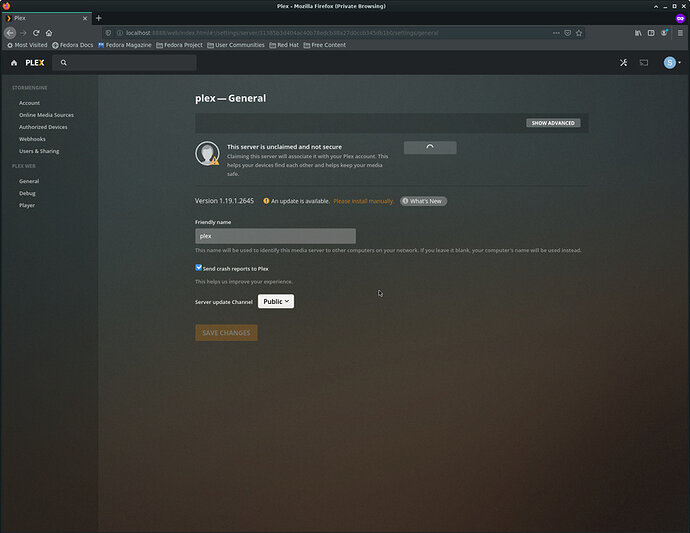
Task: Click the What's New button
Action: pyautogui.click(x=423, y=201)
